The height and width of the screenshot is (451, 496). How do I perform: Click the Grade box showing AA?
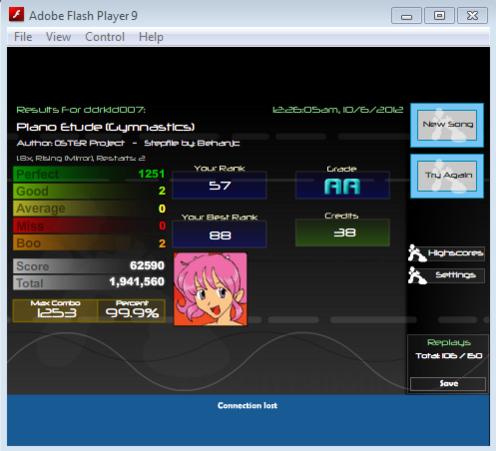click(342, 185)
